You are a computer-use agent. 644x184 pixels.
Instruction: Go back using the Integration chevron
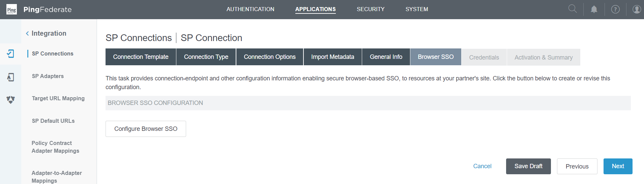click(27, 33)
